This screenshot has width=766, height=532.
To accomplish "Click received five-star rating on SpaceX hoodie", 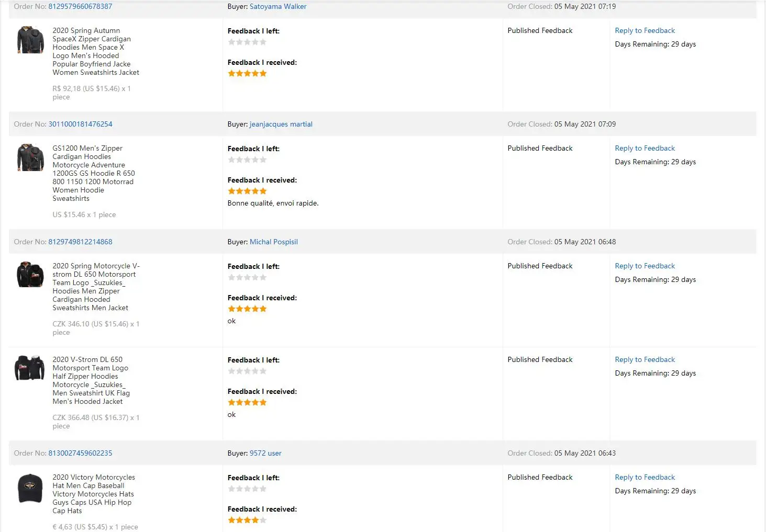I will [x=247, y=74].
